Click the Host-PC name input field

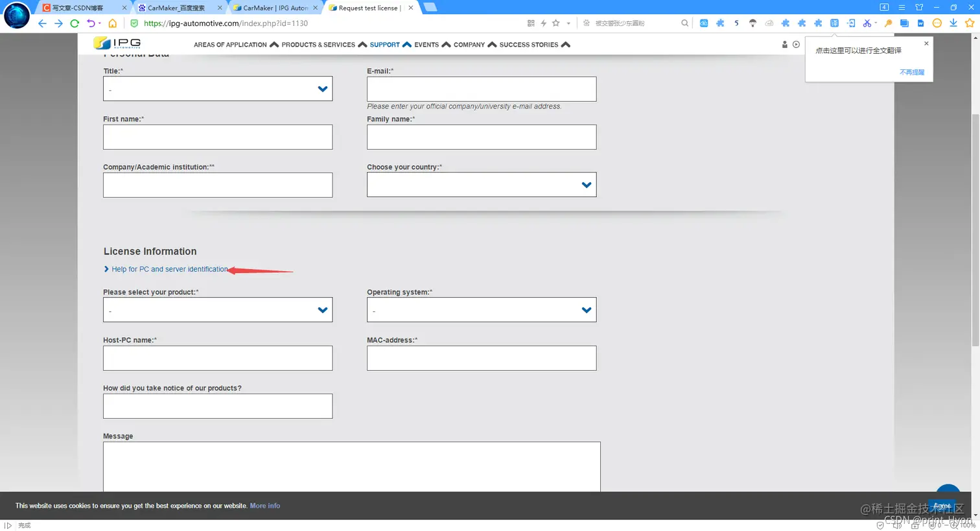click(x=218, y=358)
